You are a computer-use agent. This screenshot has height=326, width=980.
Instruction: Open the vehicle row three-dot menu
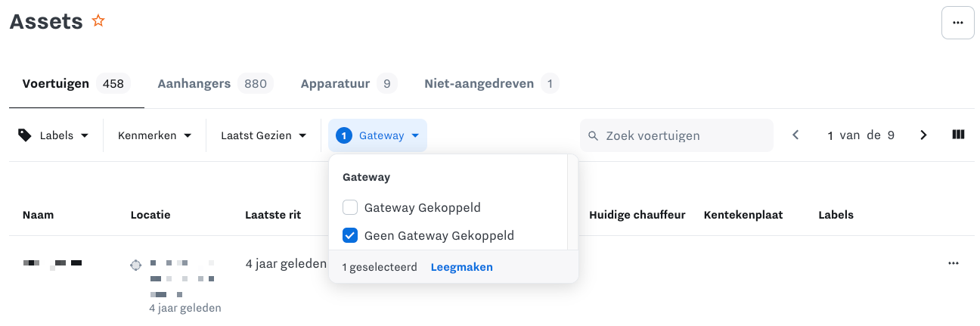(953, 263)
